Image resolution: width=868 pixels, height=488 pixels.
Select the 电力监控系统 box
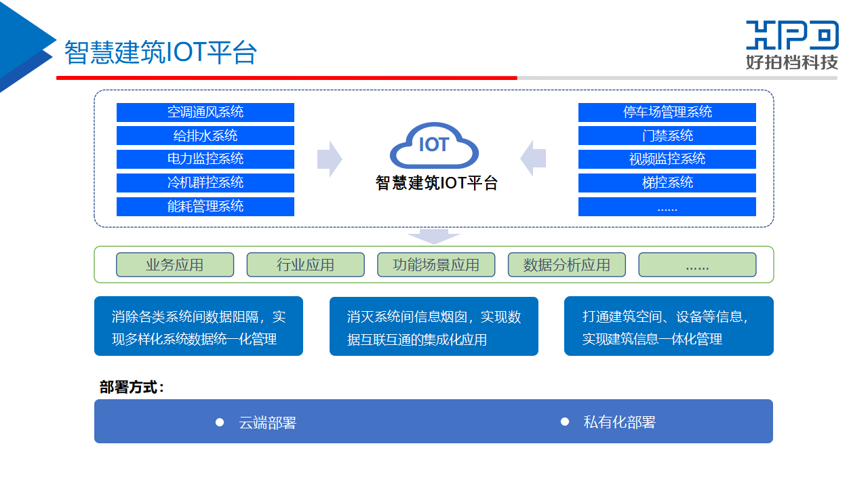pos(205,159)
